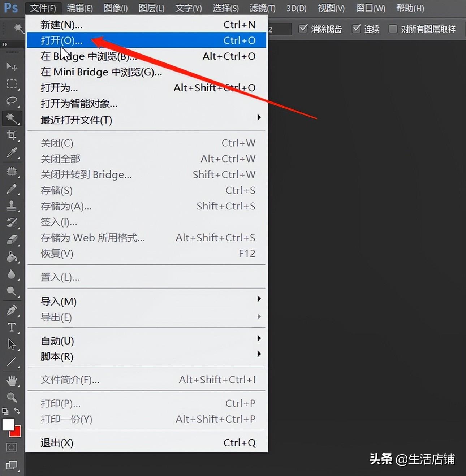Open the View (V) menu

coord(331,8)
